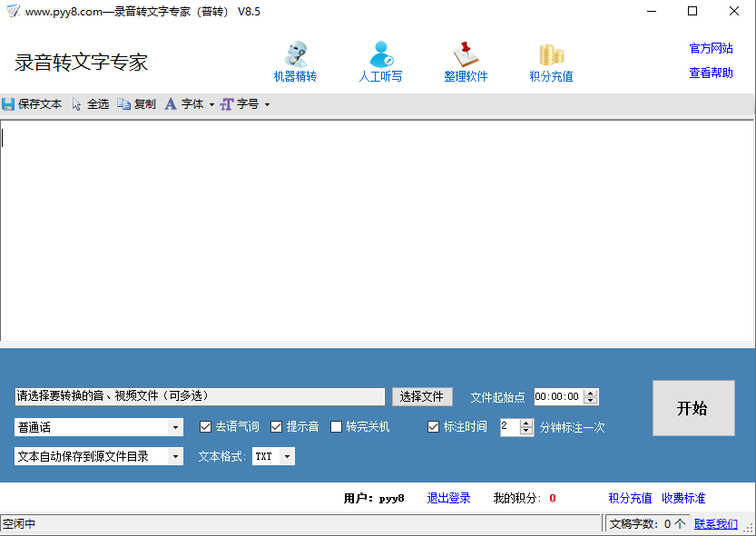Click the 空闲中 status text

[19, 523]
